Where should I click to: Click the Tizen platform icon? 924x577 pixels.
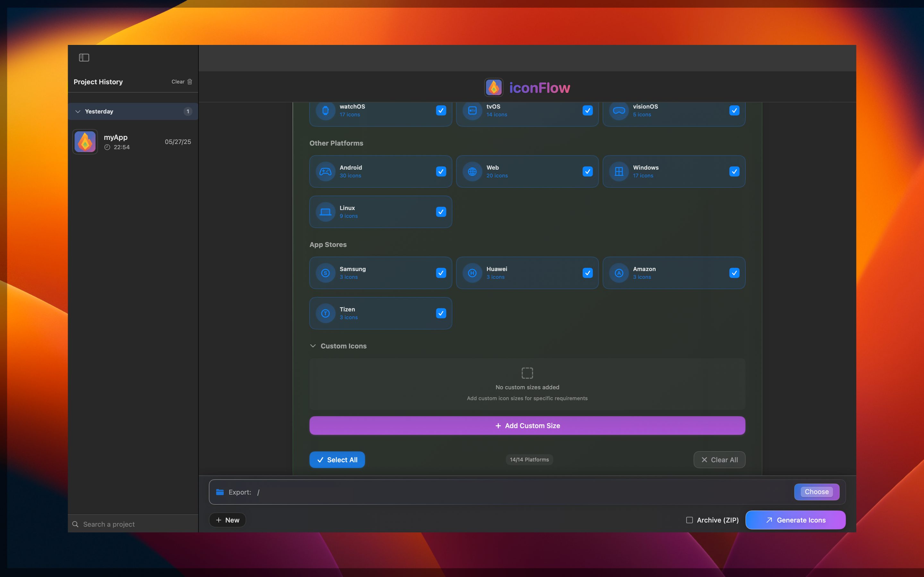point(325,313)
